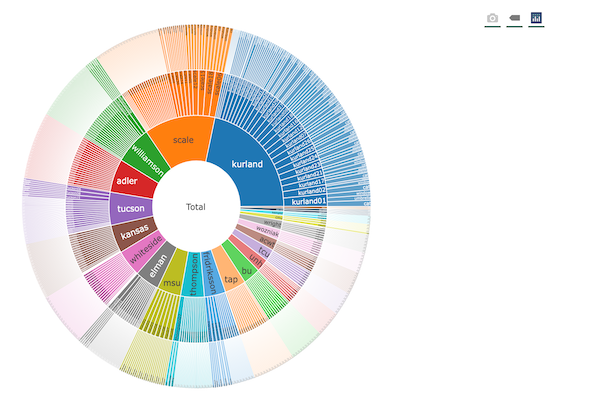Viewport: 600px width, 400px height.
Task: Open the light orange tap segment
Action: point(231,277)
